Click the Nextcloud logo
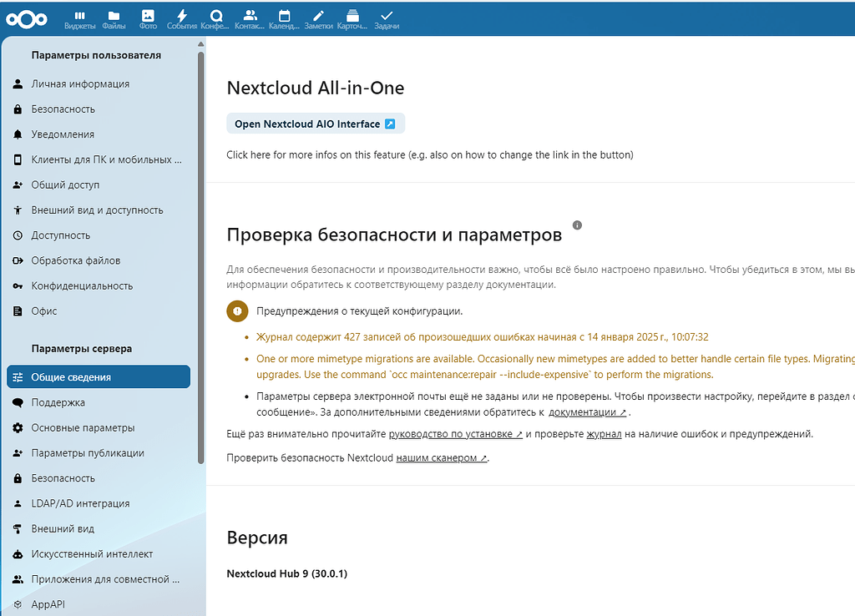Viewport: 855px width, 616px height. (x=26, y=18)
